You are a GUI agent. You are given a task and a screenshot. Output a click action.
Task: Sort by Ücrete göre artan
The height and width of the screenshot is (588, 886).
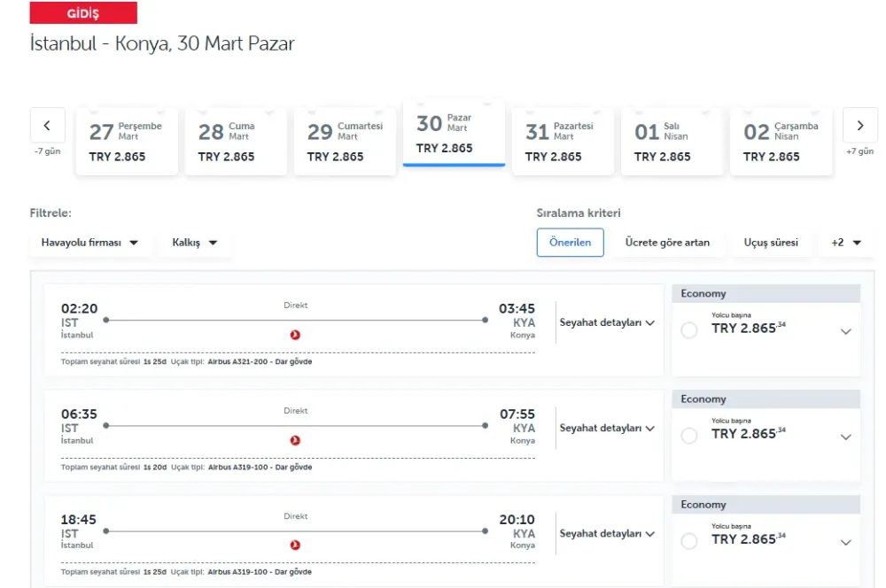(667, 243)
